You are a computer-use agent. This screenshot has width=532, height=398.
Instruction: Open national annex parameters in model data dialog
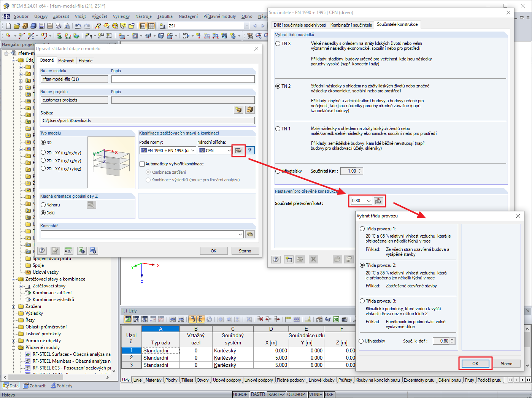pyautogui.click(x=238, y=151)
